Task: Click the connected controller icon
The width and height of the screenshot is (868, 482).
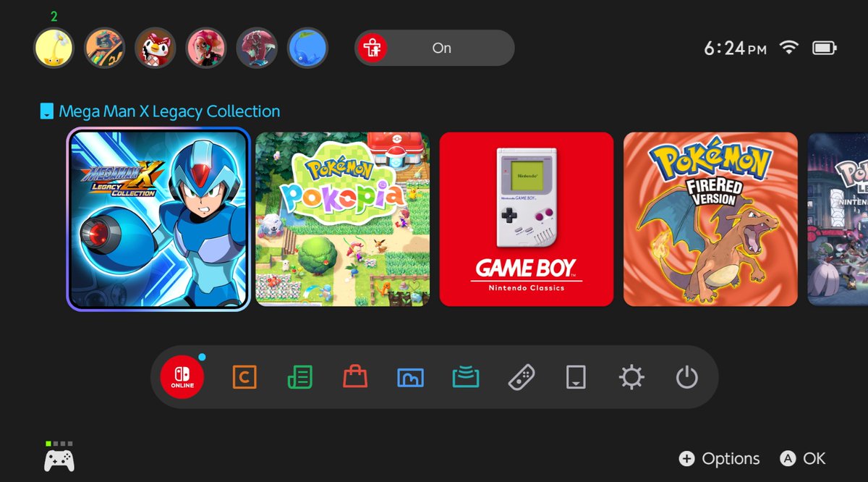Action: (x=59, y=460)
